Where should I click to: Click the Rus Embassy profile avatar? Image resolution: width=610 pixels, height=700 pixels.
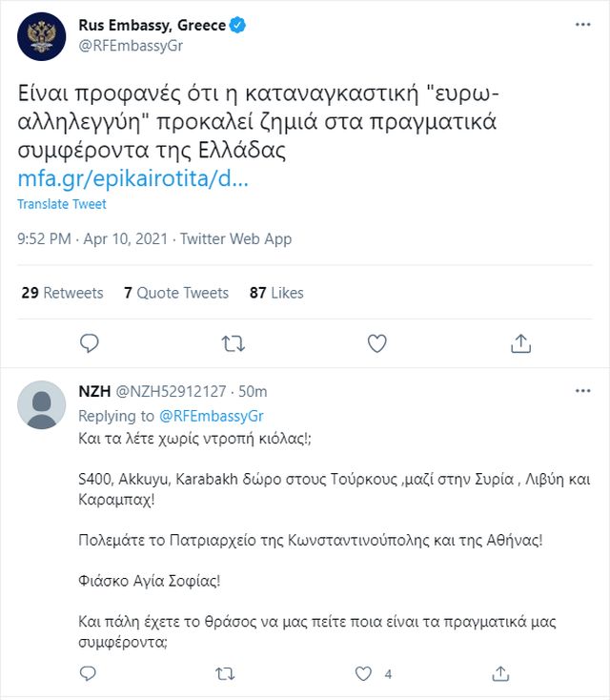(42, 35)
